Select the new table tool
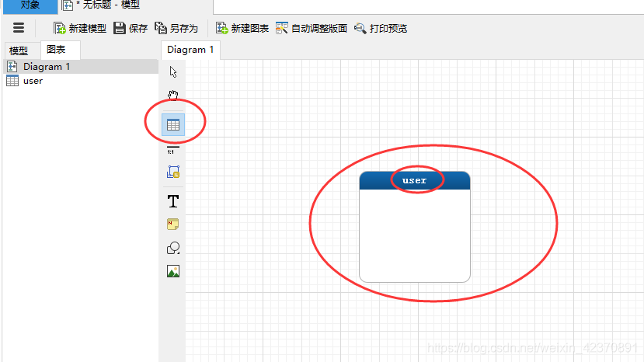Image resolution: width=644 pixels, height=362 pixels. 173,125
